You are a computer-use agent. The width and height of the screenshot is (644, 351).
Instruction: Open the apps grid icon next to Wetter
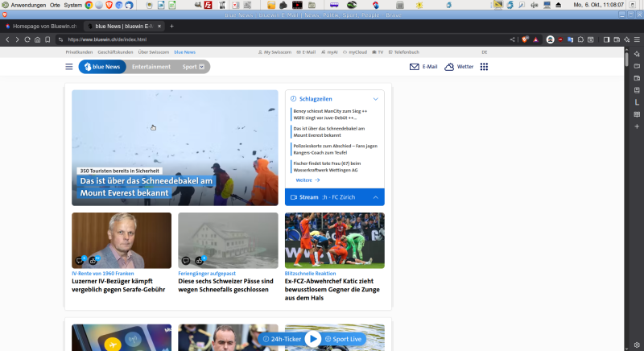coord(484,67)
